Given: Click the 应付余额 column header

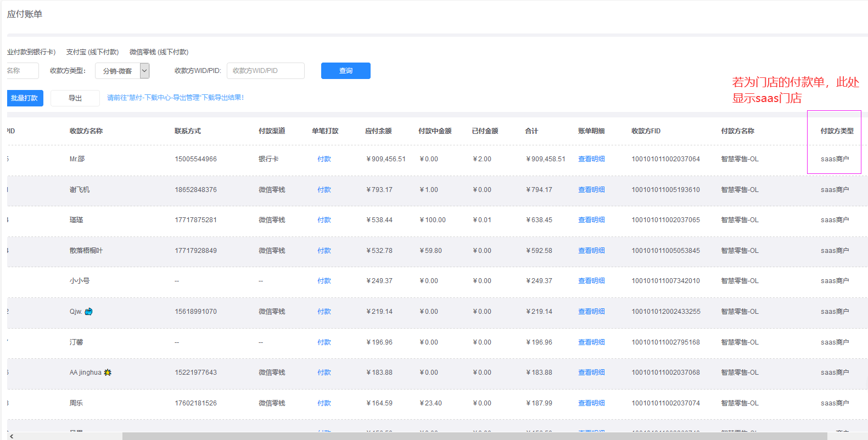Looking at the screenshot, I should coord(378,131).
